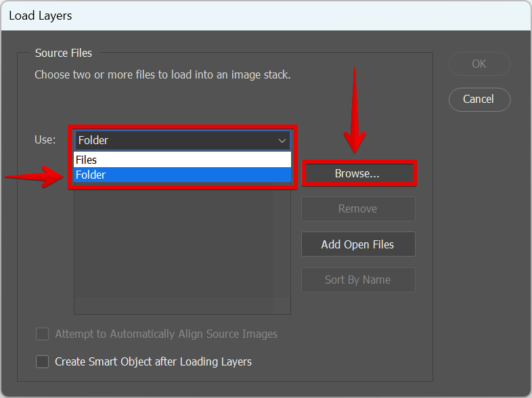Click the chevron arrow of the Use dropdown

(282, 141)
